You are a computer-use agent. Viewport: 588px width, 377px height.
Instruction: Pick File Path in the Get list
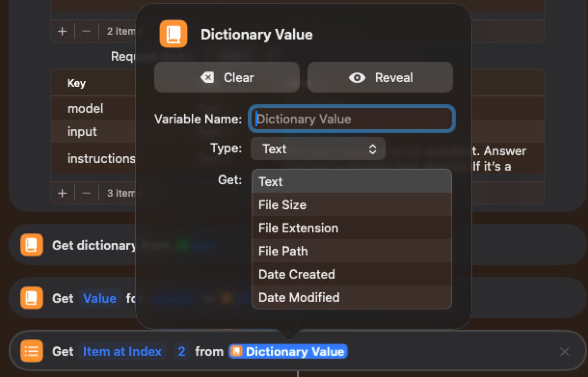click(x=352, y=251)
